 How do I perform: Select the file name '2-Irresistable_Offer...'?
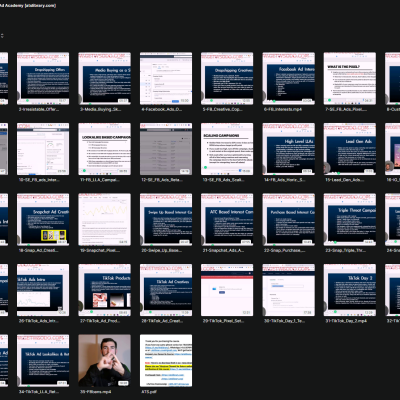pos(39,109)
